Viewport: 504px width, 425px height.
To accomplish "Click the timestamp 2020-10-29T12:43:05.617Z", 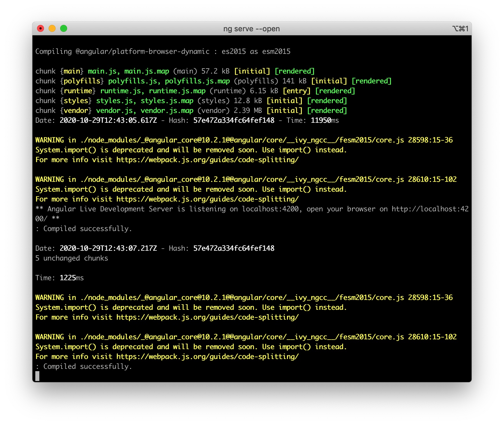I will (x=108, y=120).
